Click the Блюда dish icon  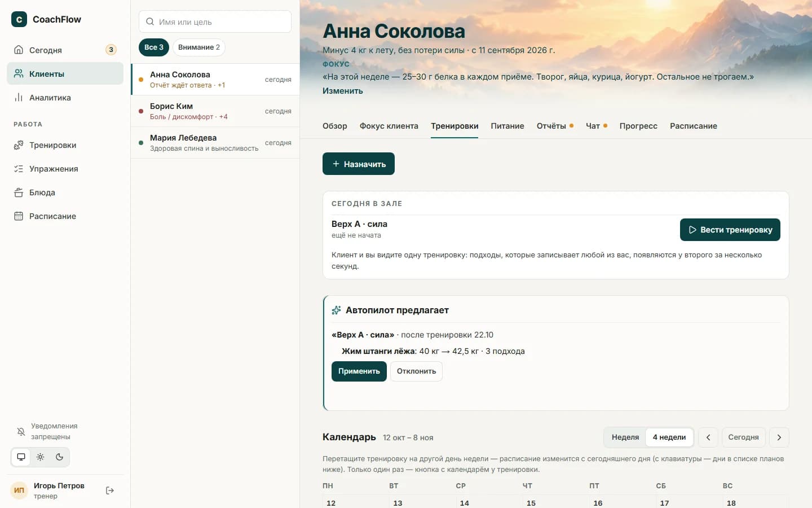[x=19, y=192]
